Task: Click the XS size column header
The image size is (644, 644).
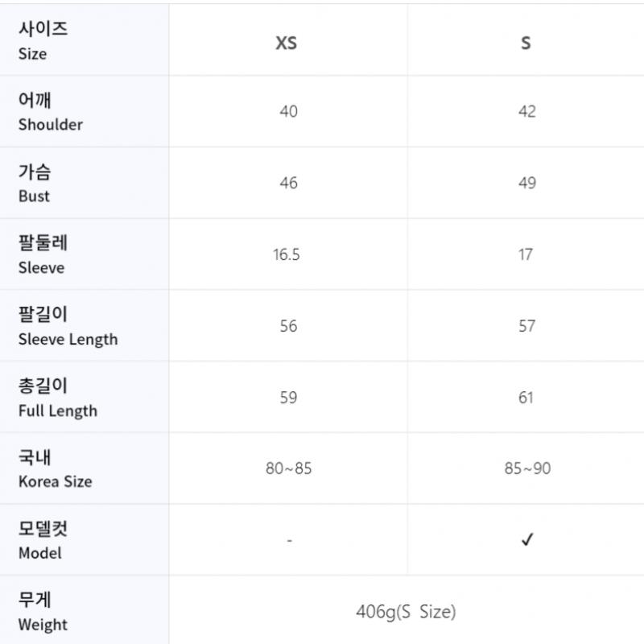Action: click(x=287, y=43)
